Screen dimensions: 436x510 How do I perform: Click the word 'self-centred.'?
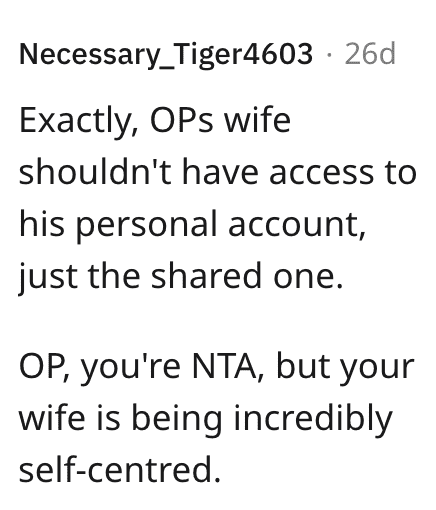click(x=120, y=468)
